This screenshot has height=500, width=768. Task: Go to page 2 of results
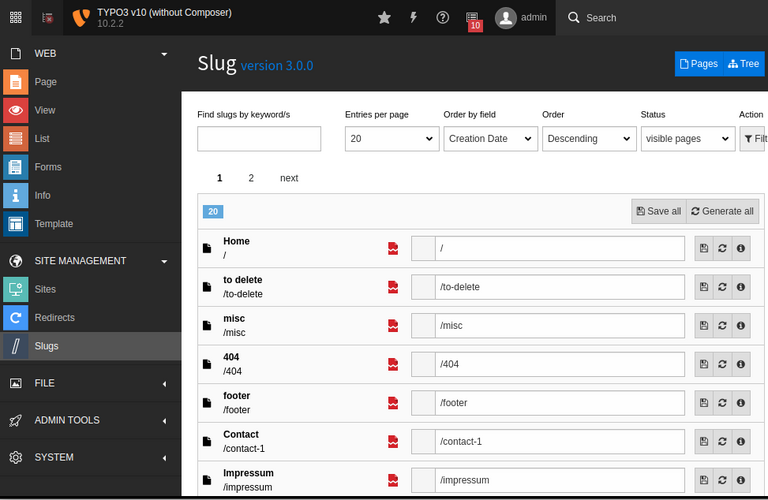click(251, 178)
